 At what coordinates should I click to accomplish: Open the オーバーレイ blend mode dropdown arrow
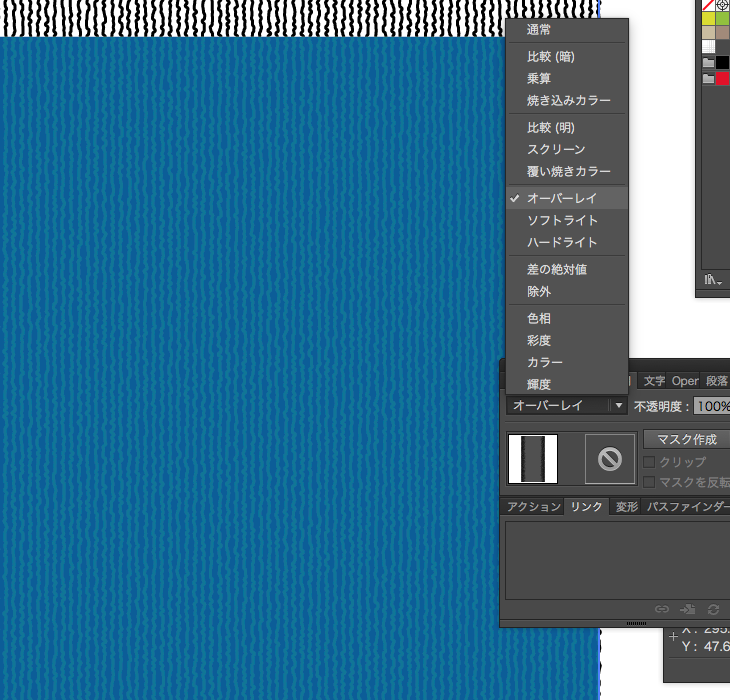click(618, 405)
